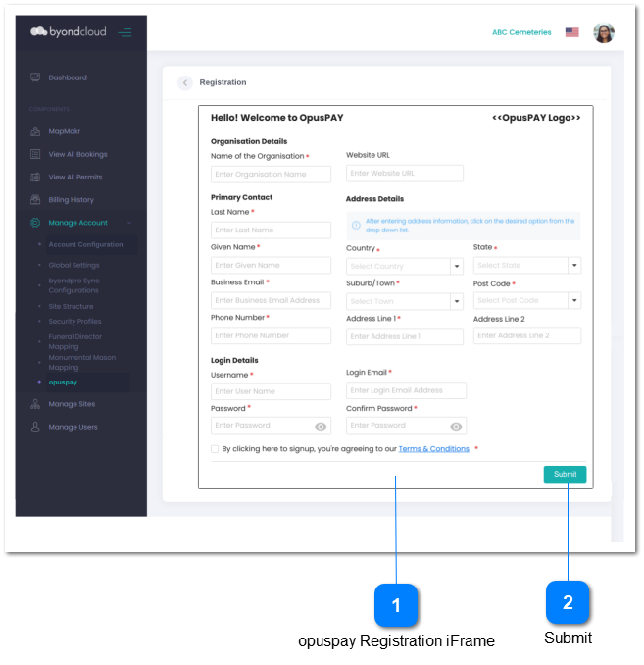Click the US flag language icon
Viewport: 644px width, 665px height.
571,32
